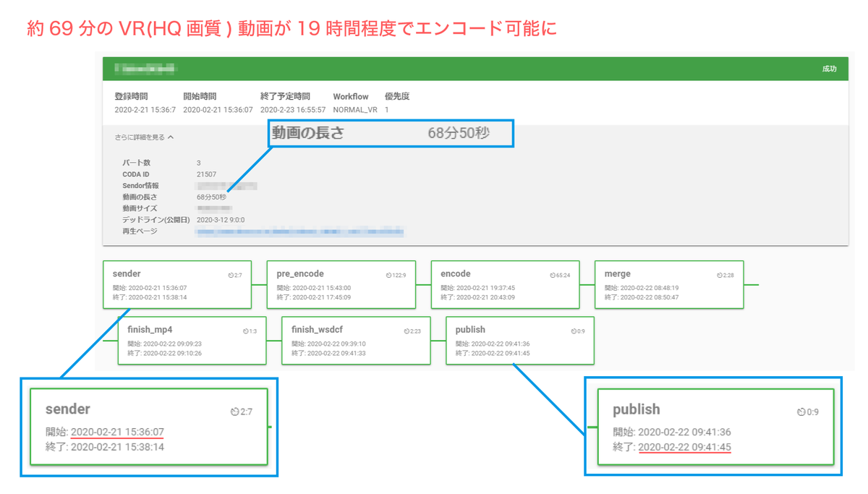Click encode end time 2020-02-21 20:43:09

(485, 297)
